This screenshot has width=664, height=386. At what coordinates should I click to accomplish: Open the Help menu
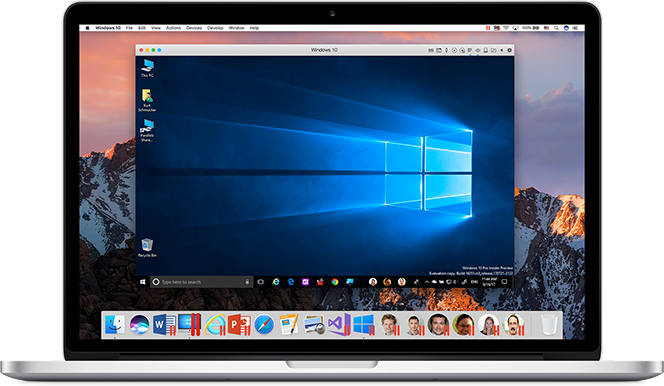254,28
